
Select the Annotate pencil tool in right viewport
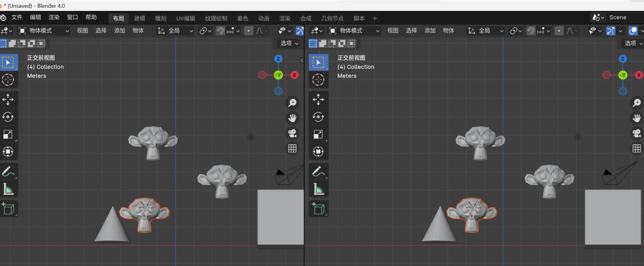[318, 172]
